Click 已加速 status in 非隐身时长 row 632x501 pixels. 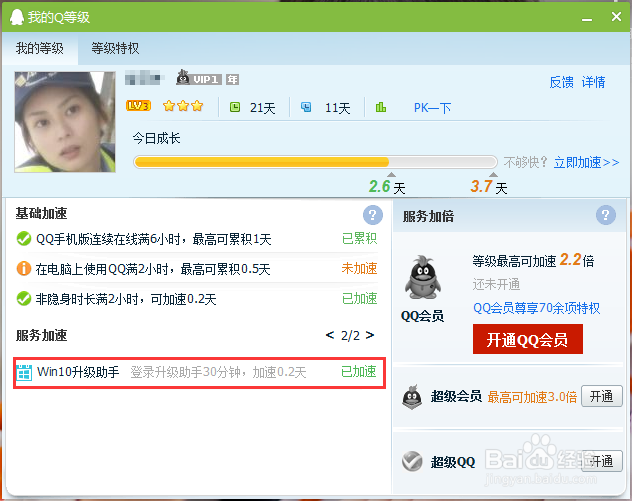click(x=359, y=299)
